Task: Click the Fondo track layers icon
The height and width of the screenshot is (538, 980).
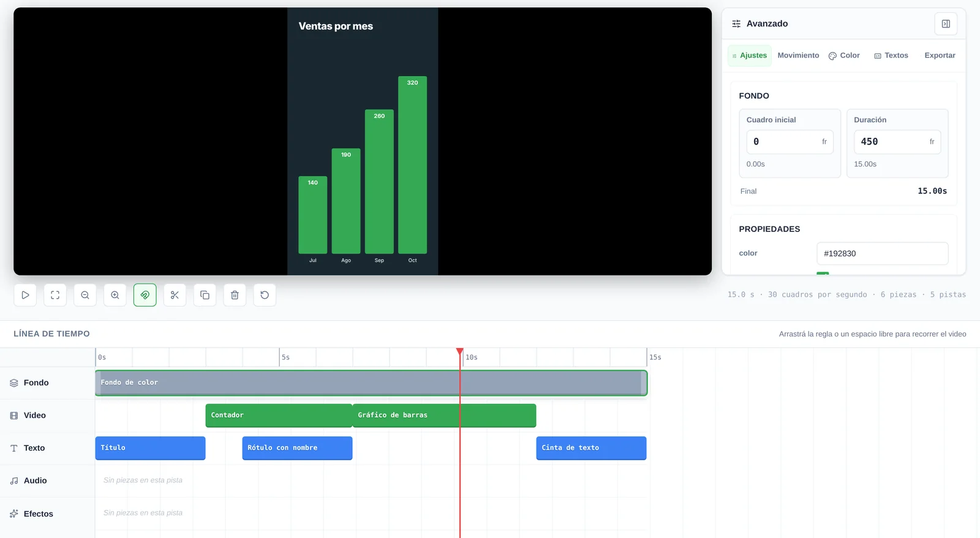Action: (14, 383)
